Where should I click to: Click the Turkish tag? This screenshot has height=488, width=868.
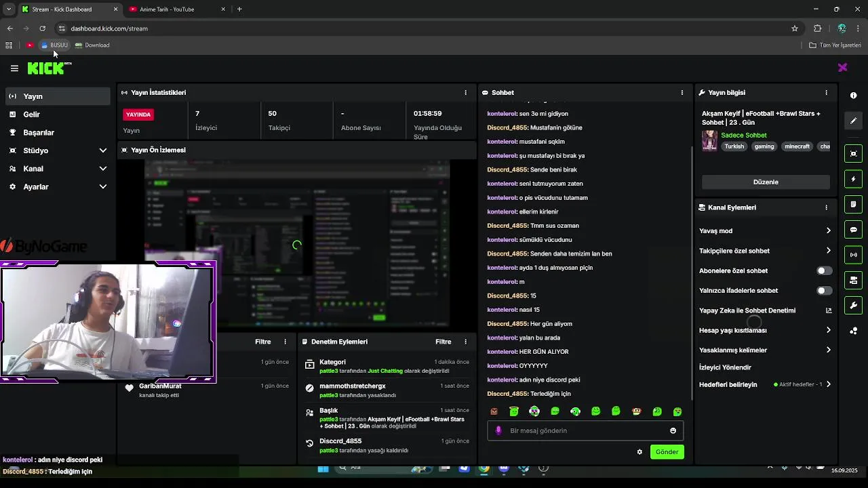pos(734,146)
